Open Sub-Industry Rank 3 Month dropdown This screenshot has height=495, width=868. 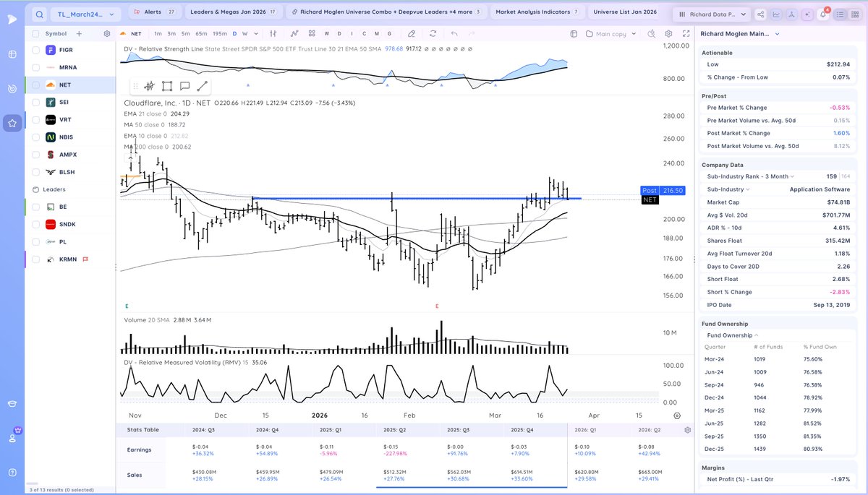750,176
